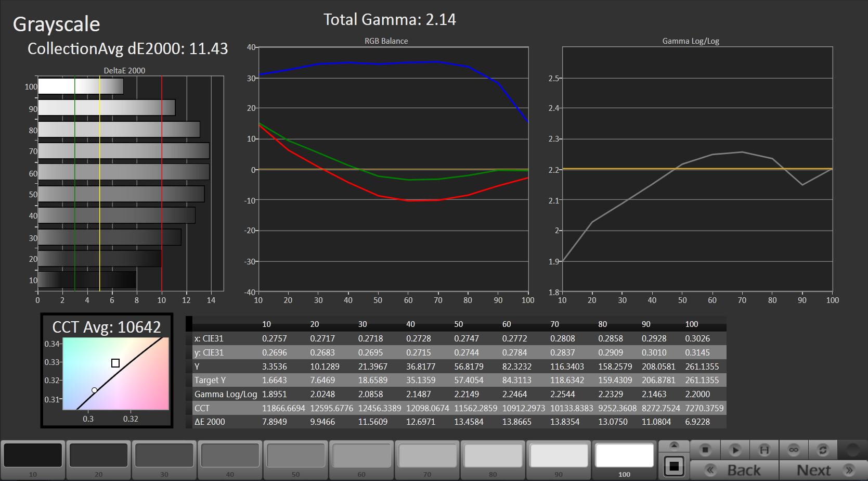Image resolution: width=868 pixels, height=481 pixels.
Task: Click the black square pattern window icon
Action: point(674,465)
